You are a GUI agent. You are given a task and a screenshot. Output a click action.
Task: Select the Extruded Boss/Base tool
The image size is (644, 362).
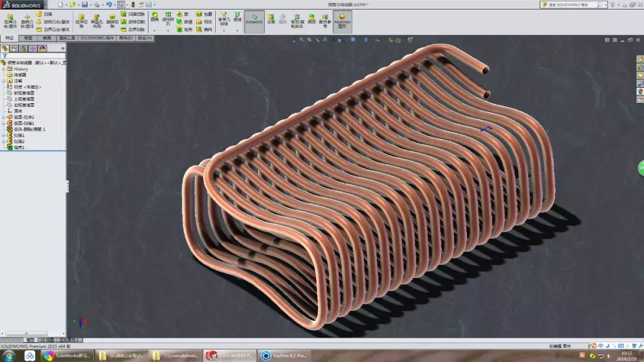[10, 21]
